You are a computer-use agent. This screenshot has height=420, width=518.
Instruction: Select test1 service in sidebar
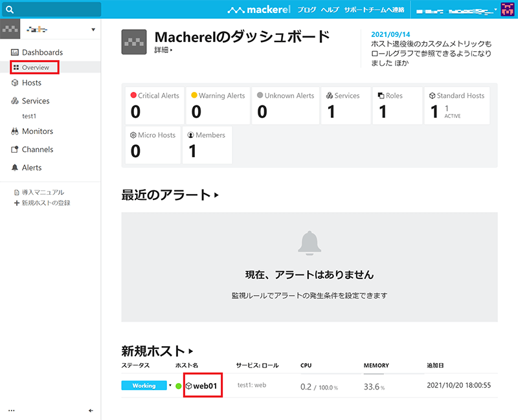coord(29,116)
